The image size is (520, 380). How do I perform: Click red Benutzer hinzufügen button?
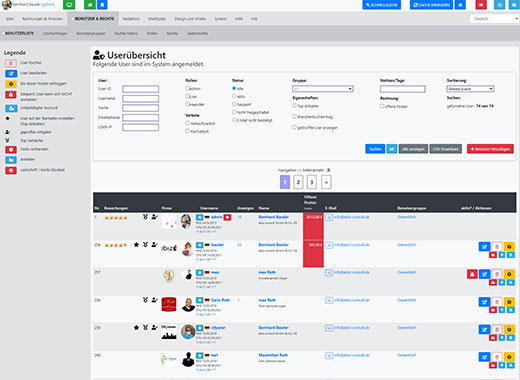(x=490, y=149)
